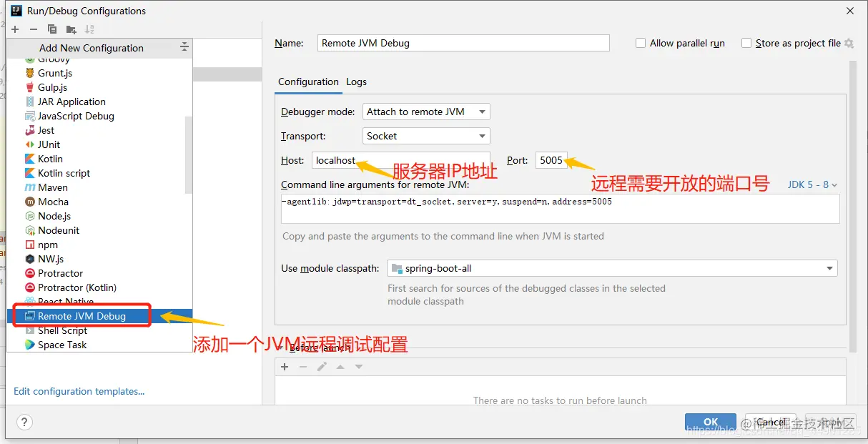Click the Before launch add task plus icon
Viewport: 868px width, 444px height.
pos(285,366)
